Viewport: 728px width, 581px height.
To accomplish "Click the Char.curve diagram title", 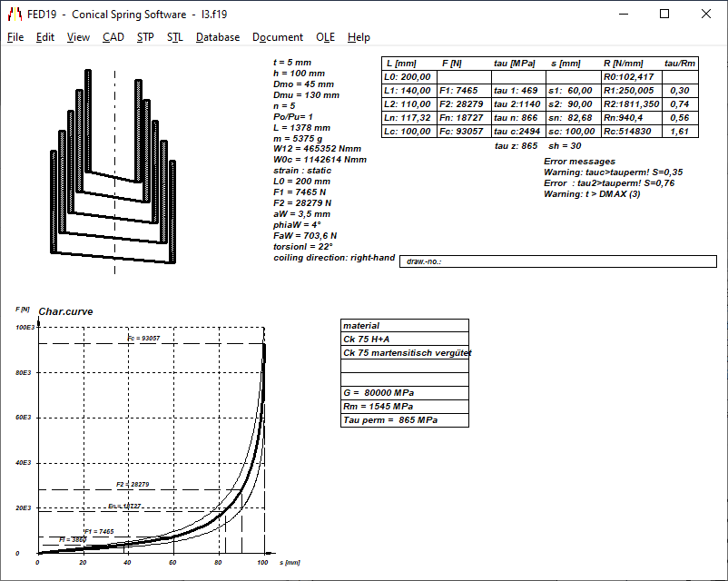I will [x=65, y=311].
